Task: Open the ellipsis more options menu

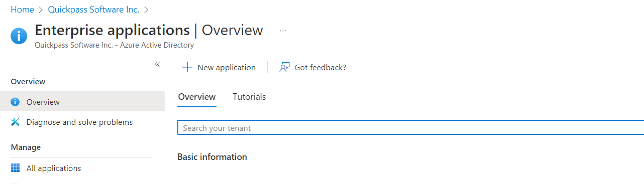Action: coord(283,31)
